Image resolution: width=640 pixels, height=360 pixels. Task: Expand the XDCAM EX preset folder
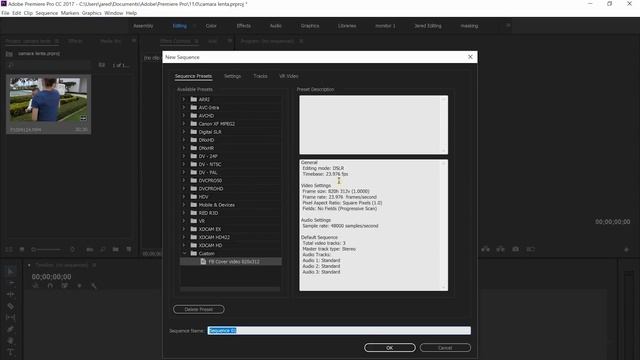click(x=184, y=229)
